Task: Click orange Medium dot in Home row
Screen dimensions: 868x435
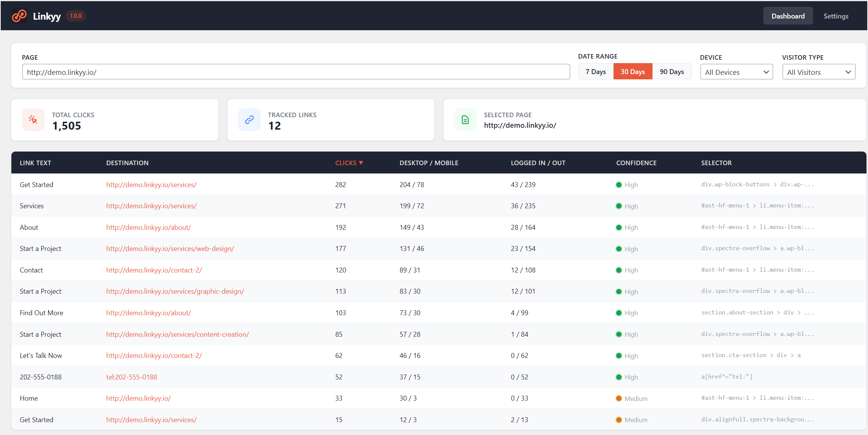Action: click(x=619, y=398)
